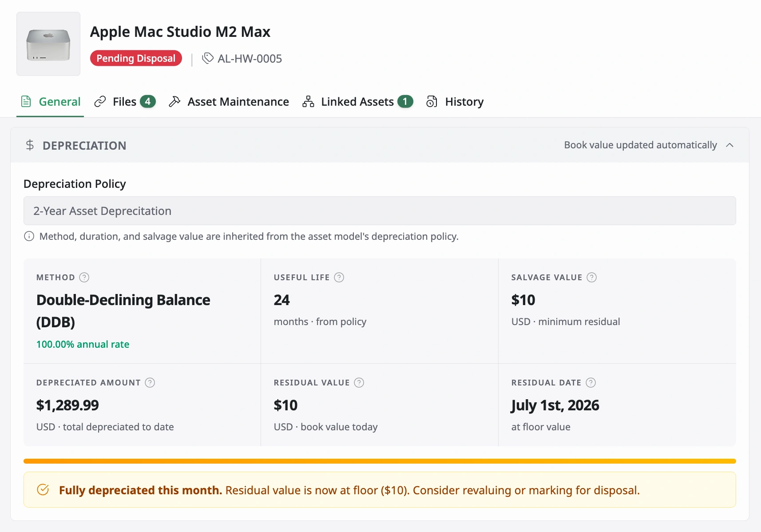Click the 'USD · book value today' text

click(x=325, y=427)
